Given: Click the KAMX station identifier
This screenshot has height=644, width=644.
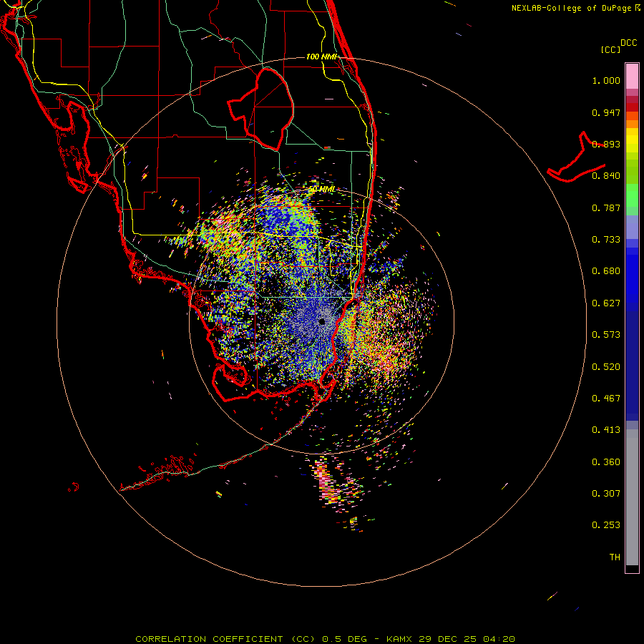Looking at the screenshot, I should pos(399,639).
